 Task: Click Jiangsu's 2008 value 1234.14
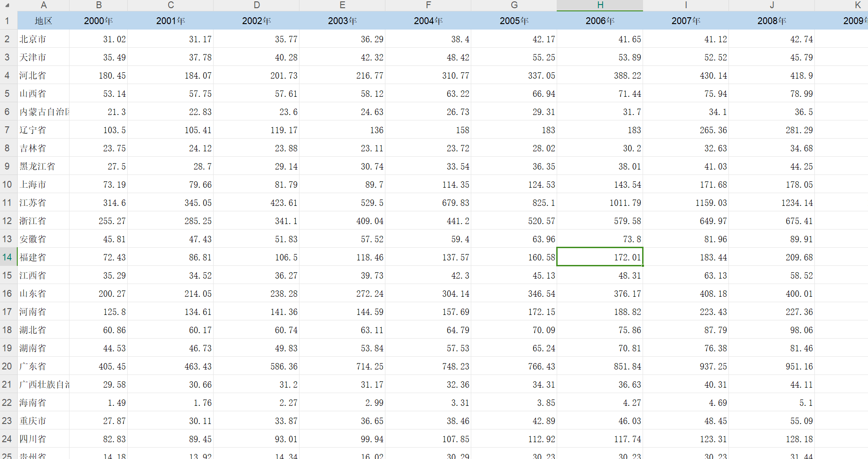point(772,203)
